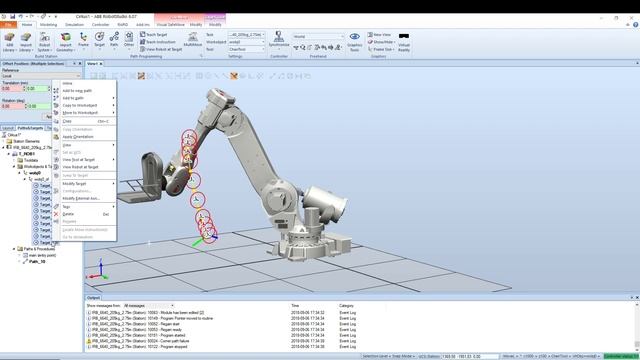Image resolution: width=640 pixels, height=360 pixels.
Task: Open the File tab
Action: coord(8,25)
